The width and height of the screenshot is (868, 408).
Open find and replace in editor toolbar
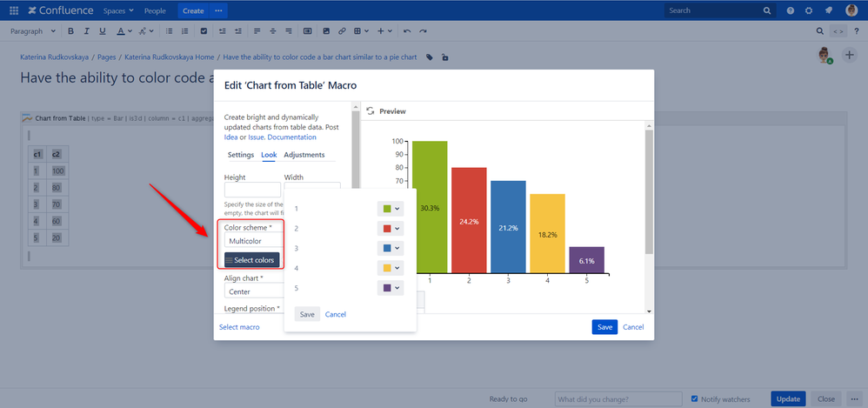[x=820, y=31]
